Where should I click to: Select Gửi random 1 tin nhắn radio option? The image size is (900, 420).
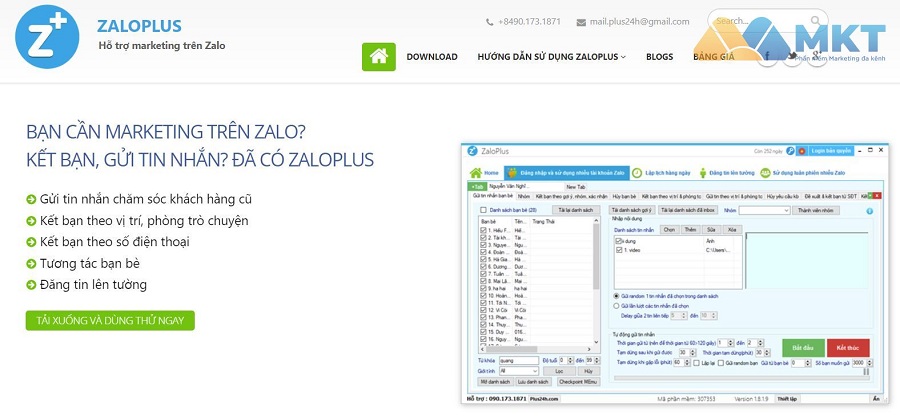click(616, 296)
